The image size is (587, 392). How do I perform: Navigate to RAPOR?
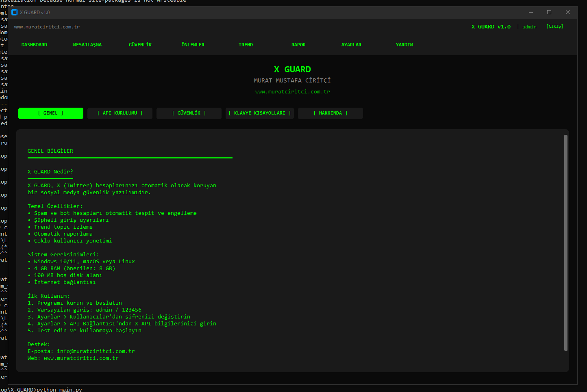[x=298, y=45]
